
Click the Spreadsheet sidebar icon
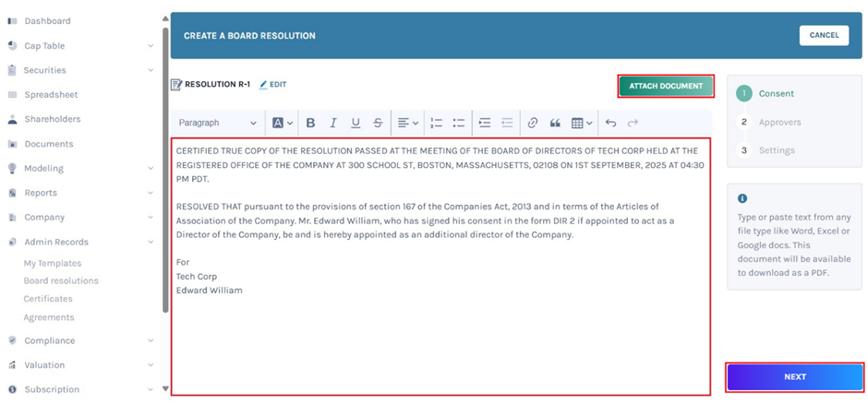tap(12, 94)
